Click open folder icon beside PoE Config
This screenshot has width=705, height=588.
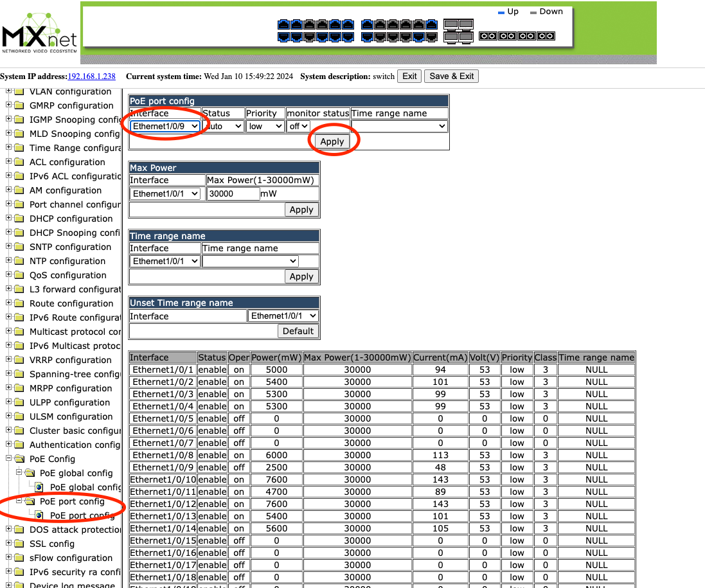click(19, 459)
